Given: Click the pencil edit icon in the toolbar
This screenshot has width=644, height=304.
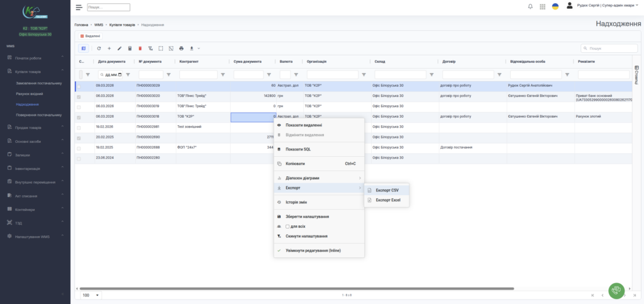Looking at the screenshot, I should pyautogui.click(x=119, y=48).
